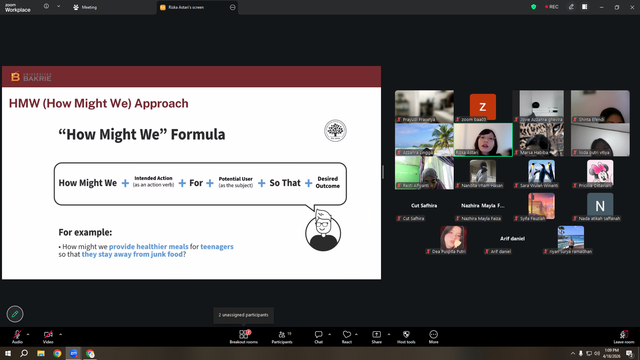This screenshot has height=360, width=640.
Task: Select Nandita Irham Hasan avatar tile
Action: pyautogui.click(x=483, y=173)
